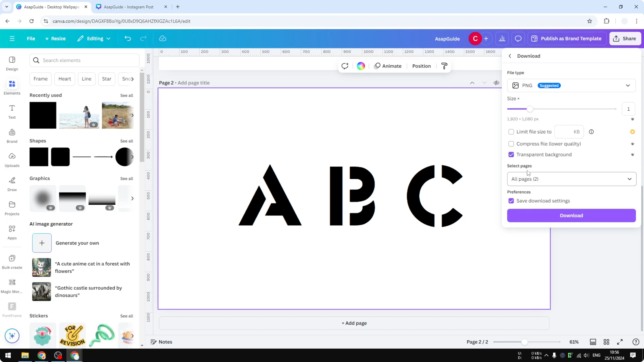
Task: Enable Compress file (lower quality)
Action: 511,144
